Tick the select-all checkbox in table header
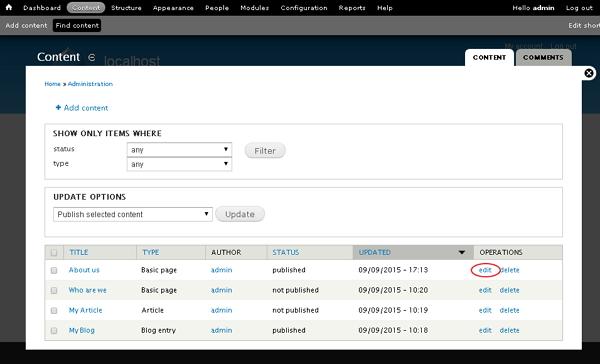 coord(54,253)
